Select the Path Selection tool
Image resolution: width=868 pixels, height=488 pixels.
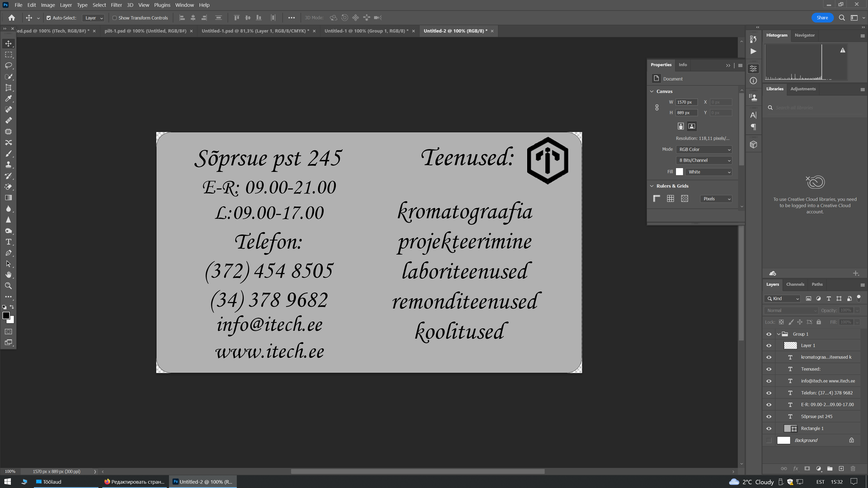pyautogui.click(x=8, y=264)
